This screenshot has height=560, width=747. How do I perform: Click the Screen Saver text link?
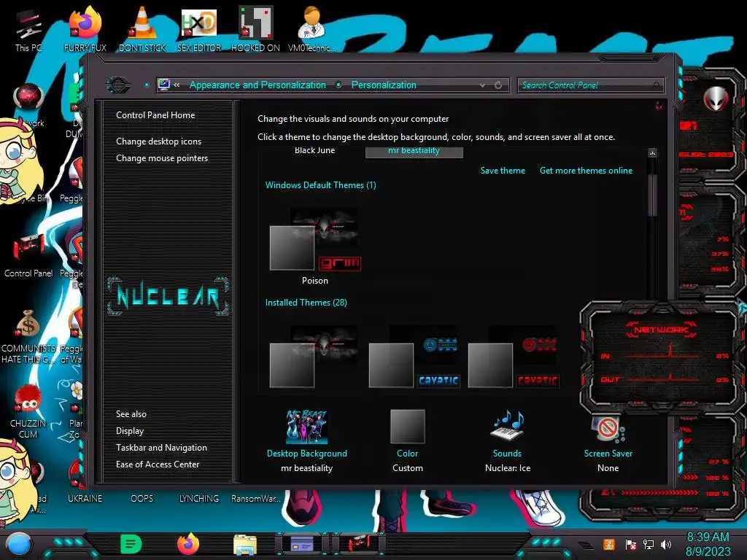[608, 454]
